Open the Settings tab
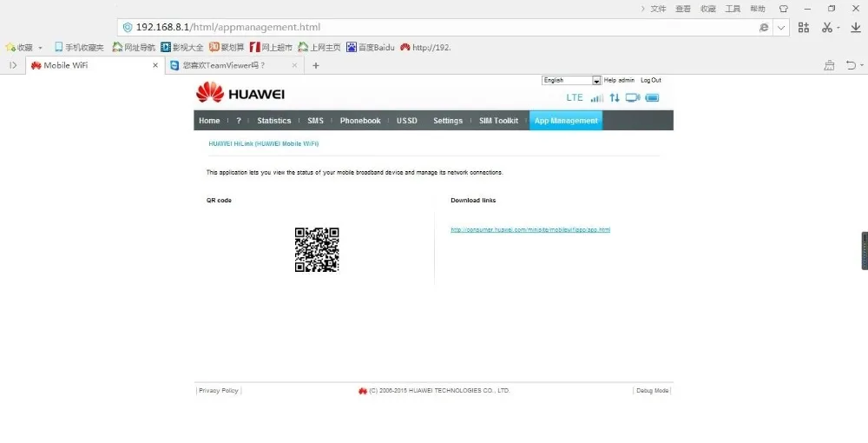The image size is (868, 443). tap(448, 121)
